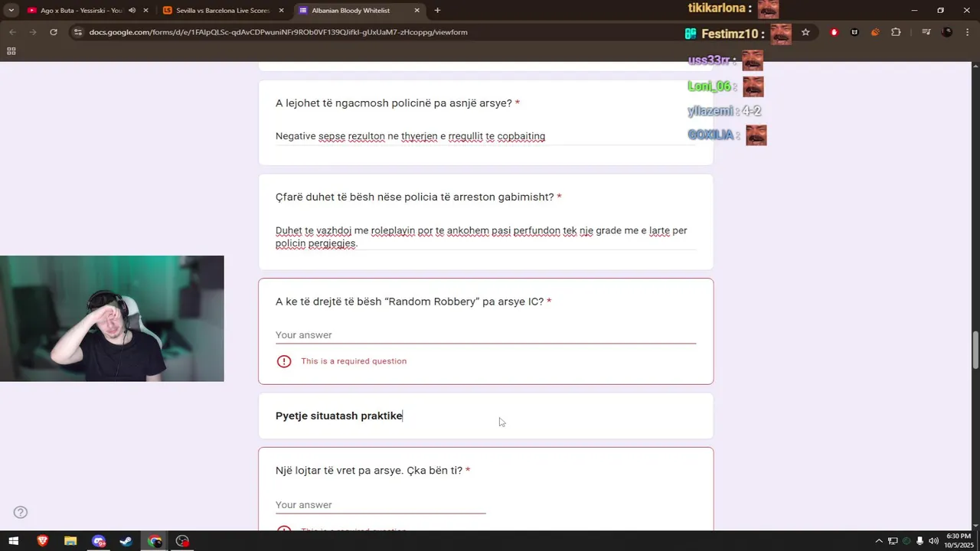Viewport: 980px width, 551px height.
Task: Click the Random Robbery answer field
Action: coord(485,335)
